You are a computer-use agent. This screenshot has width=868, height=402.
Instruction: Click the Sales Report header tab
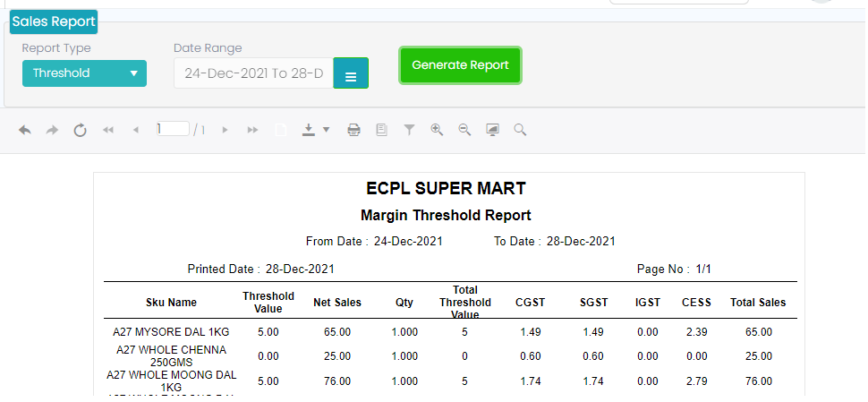click(53, 21)
